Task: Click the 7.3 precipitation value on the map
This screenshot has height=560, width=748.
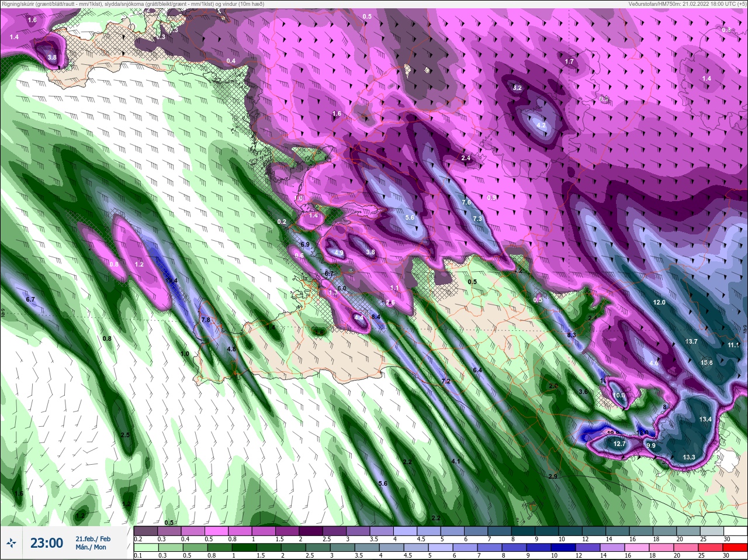Action: click(477, 219)
